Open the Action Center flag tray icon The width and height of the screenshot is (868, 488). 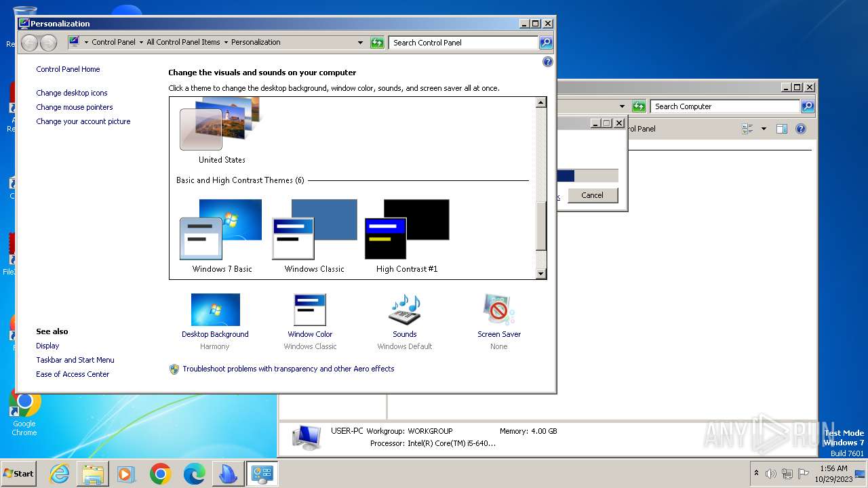click(x=804, y=474)
